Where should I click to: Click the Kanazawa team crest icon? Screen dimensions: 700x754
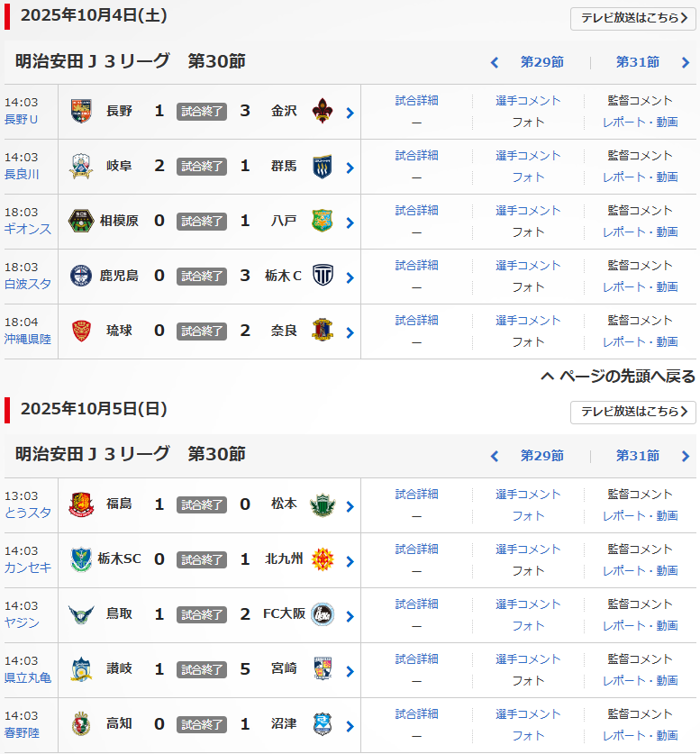pos(322,111)
